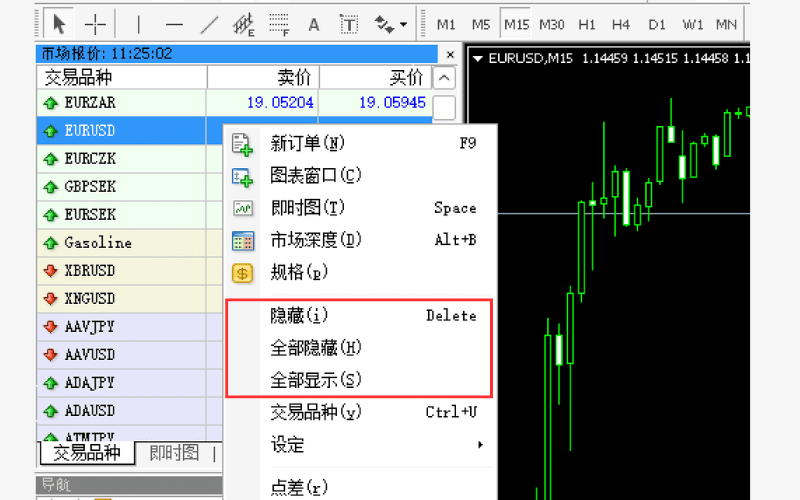Image resolution: width=800 pixels, height=500 pixels.
Task: Switch chart to M1 timeframe
Action: [446, 24]
